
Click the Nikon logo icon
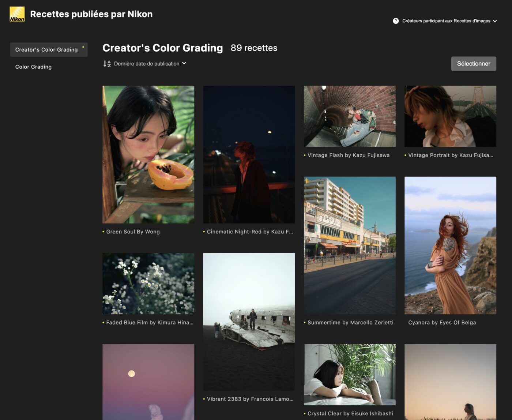pos(17,14)
